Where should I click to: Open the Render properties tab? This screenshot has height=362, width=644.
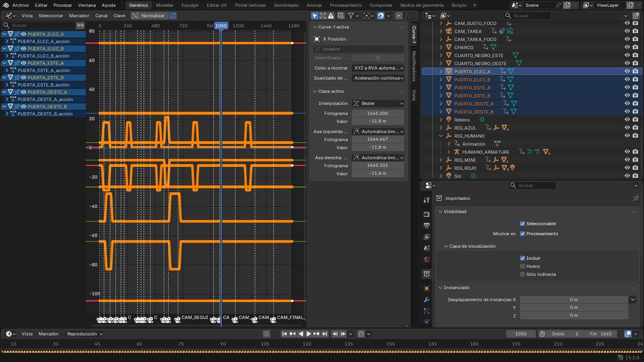tap(427, 214)
